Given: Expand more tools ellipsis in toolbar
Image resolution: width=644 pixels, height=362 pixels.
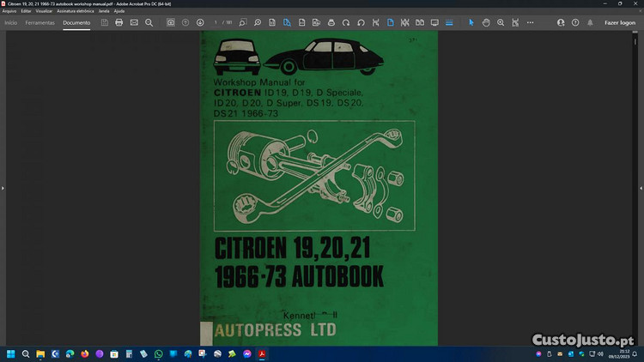Looking at the screenshot, I should (530, 22).
